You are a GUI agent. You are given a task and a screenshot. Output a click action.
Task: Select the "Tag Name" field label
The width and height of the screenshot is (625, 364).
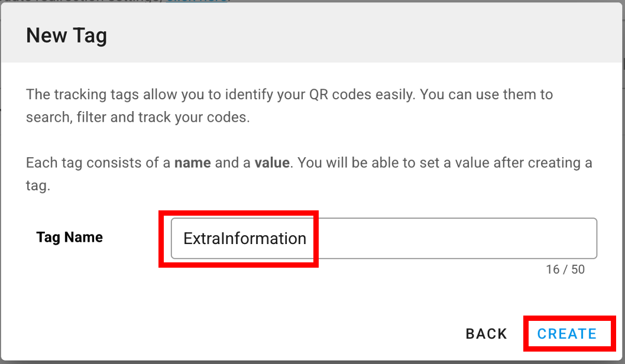[70, 238]
